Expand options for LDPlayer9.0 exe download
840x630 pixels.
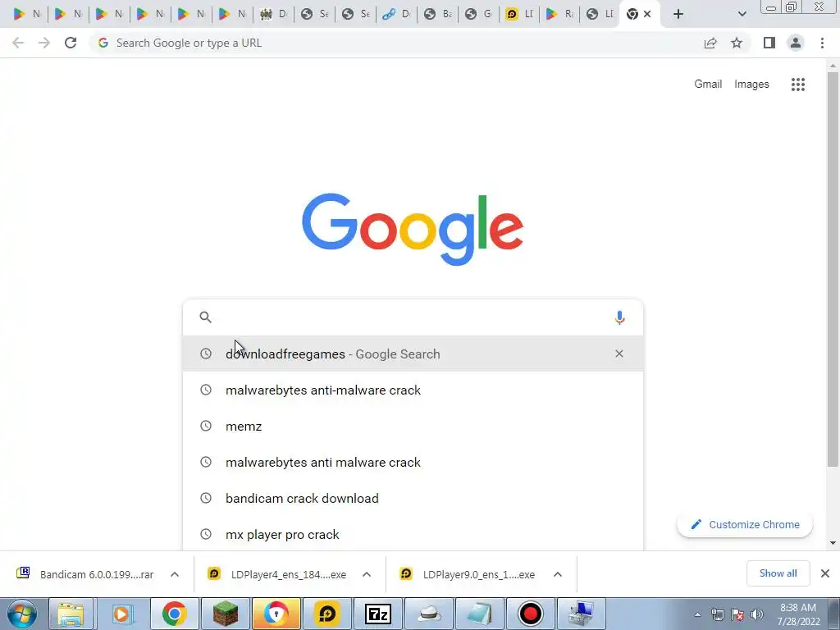[558, 574]
